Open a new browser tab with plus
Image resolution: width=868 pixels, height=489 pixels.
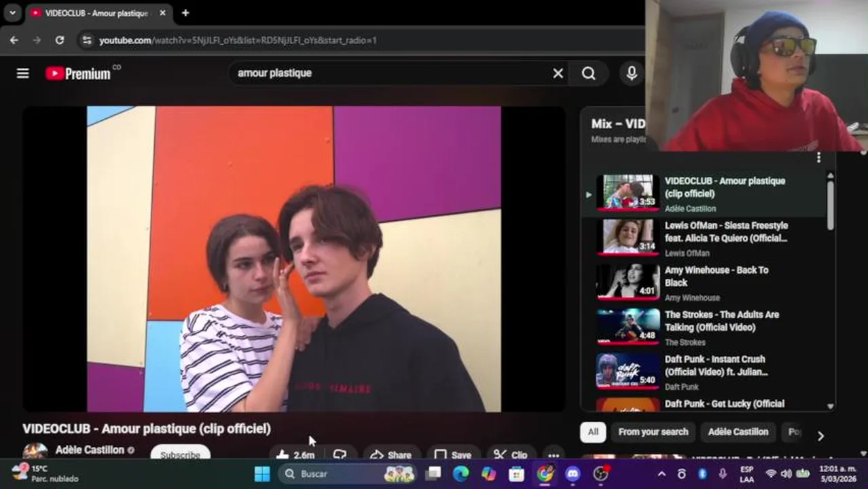point(185,13)
